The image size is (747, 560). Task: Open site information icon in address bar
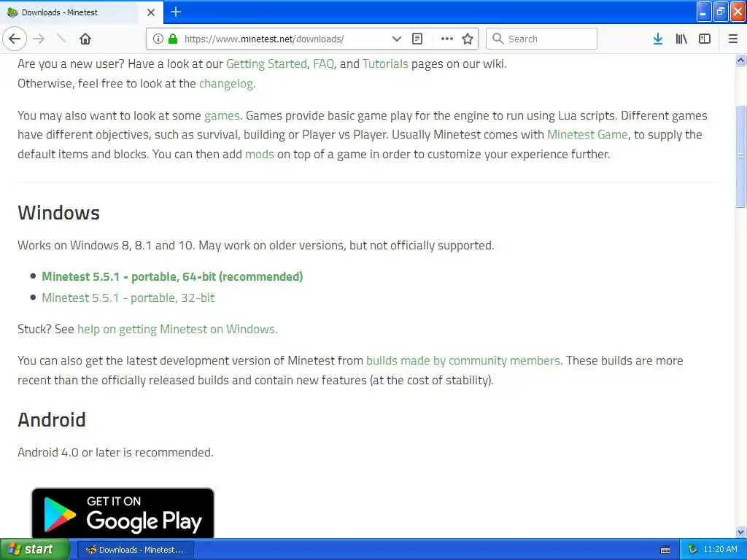(158, 39)
